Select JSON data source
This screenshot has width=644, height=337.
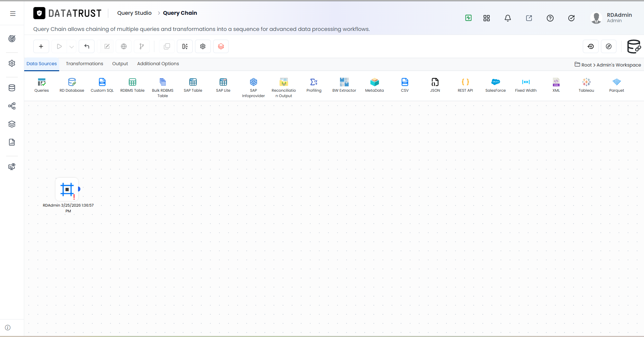(x=435, y=85)
